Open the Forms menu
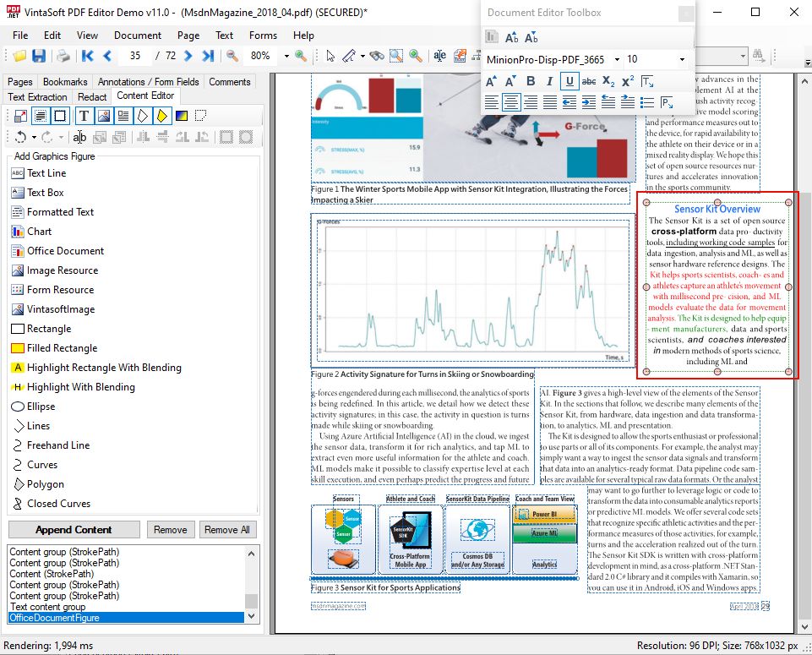This screenshot has width=812, height=655. [263, 35]
